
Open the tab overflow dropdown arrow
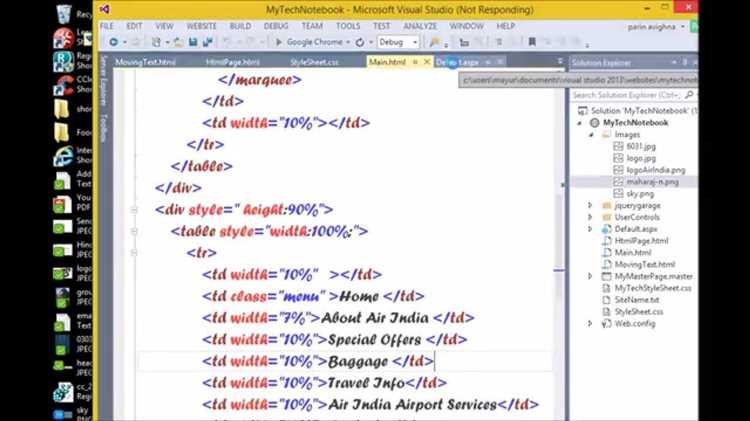[560, 61]
